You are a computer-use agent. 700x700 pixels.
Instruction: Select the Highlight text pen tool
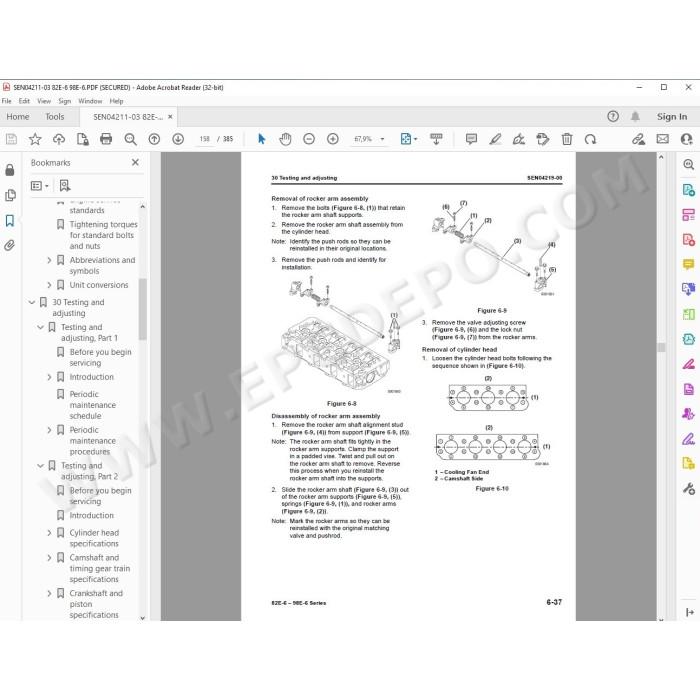(x=495, y=139)
